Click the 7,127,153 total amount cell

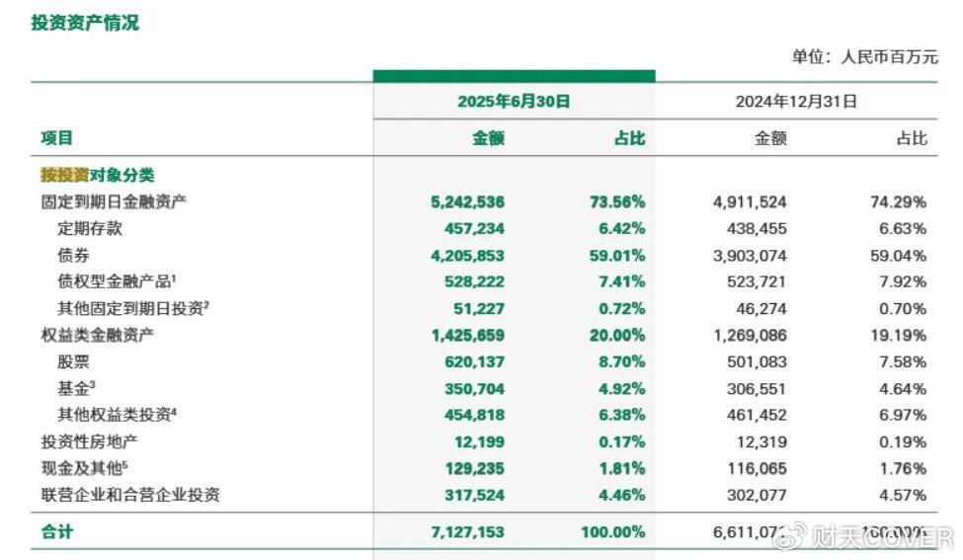click(467, 531)
